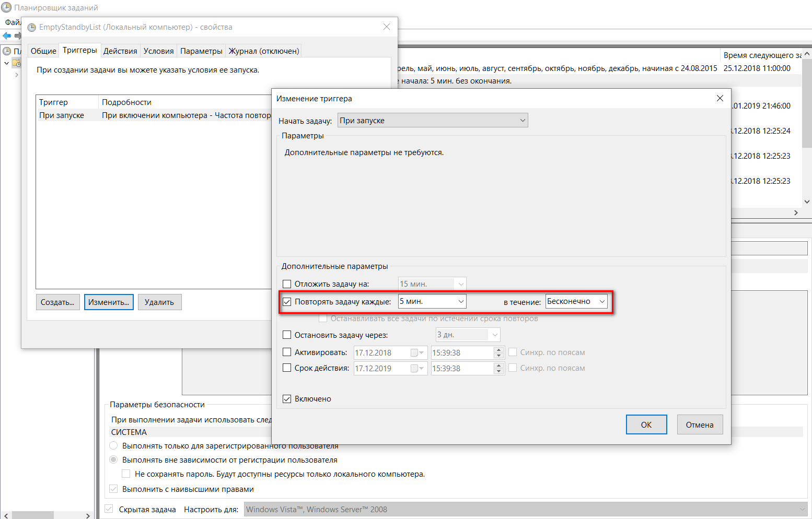Enable the Срок действия checkbox

287,368
